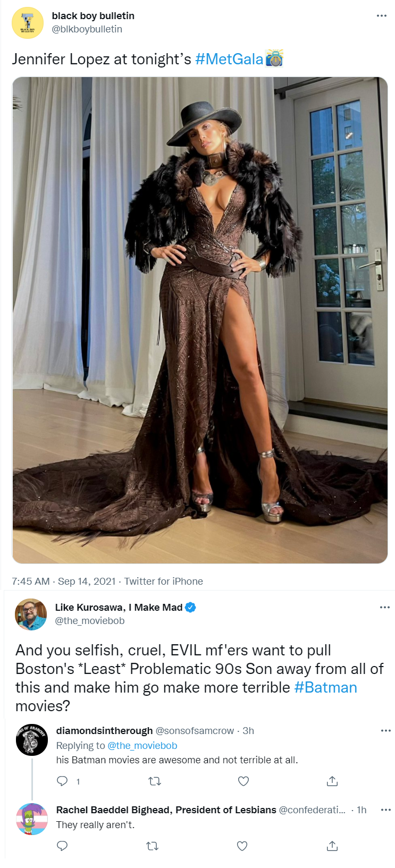Open the #MetGala hashtag link
Viewport: 395px width, 868px height.
(x=229, y=59)
